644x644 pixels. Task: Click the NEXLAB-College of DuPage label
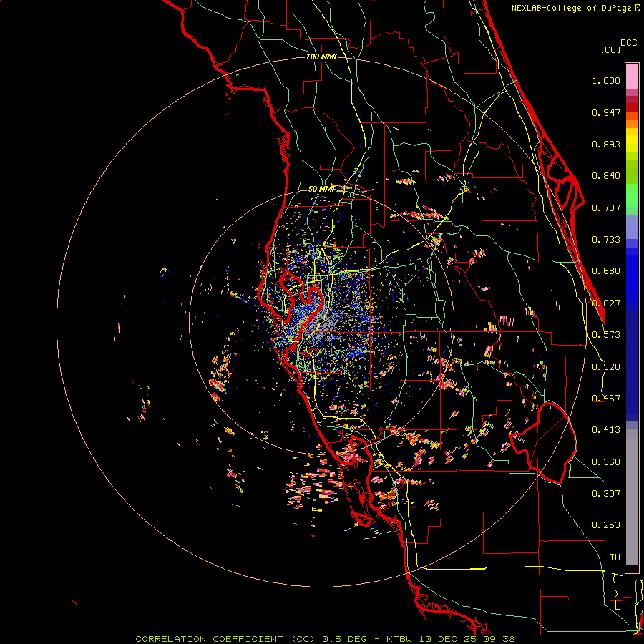575,8
